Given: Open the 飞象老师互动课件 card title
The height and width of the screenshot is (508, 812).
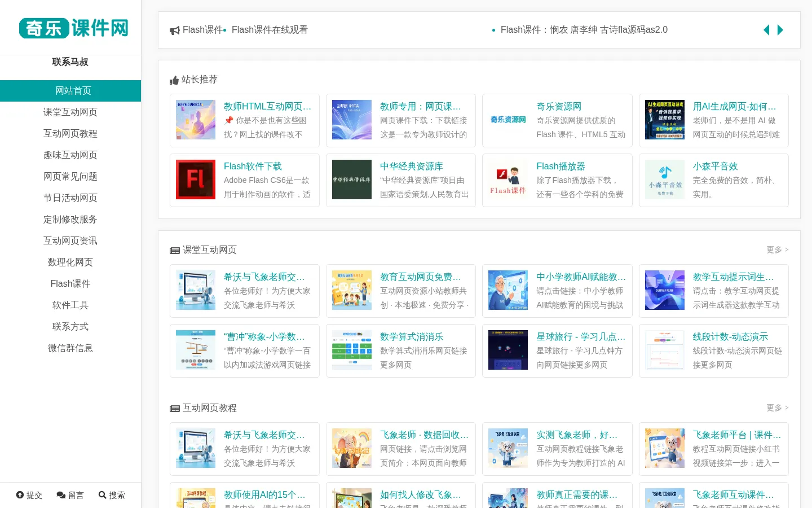Looking at the screenshot, I should click(733, 495).
